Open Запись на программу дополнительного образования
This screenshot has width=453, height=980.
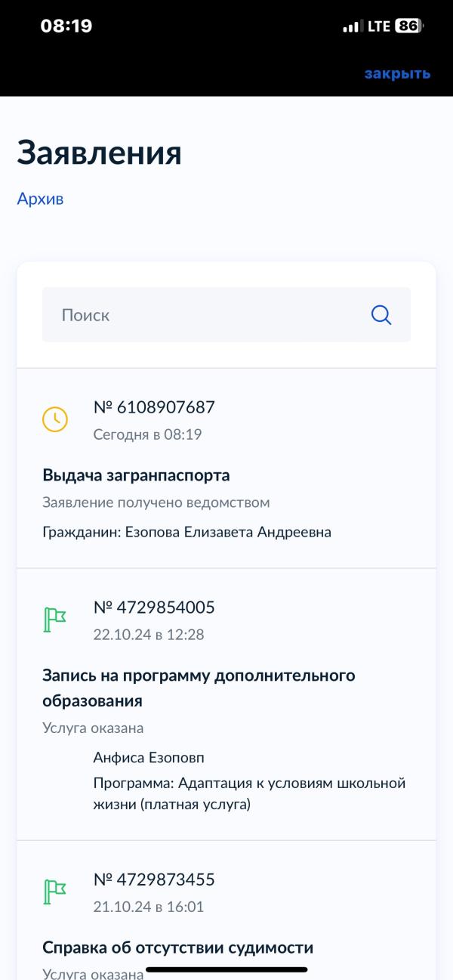click(x=199, y=688)
